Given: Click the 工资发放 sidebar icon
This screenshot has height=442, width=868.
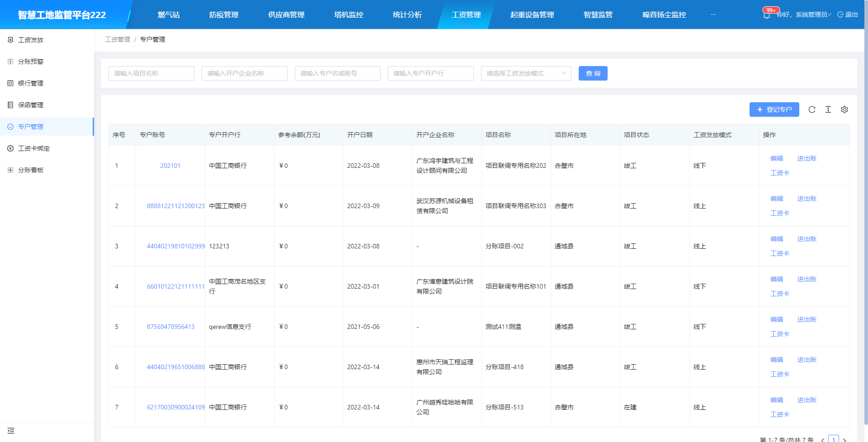Looking at the screenshot, I should point(10,40).
